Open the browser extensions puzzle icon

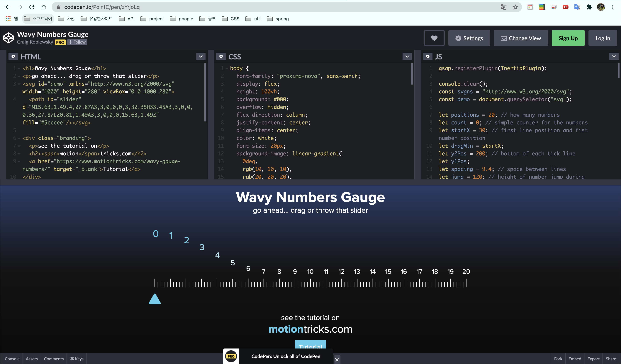pyautogui.click(x=589, y=7)
